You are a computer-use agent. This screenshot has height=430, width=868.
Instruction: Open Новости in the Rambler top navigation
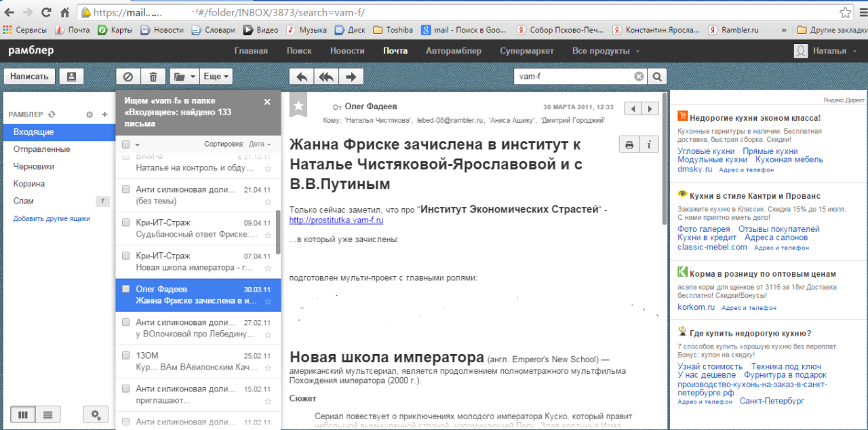pos(347,51)
